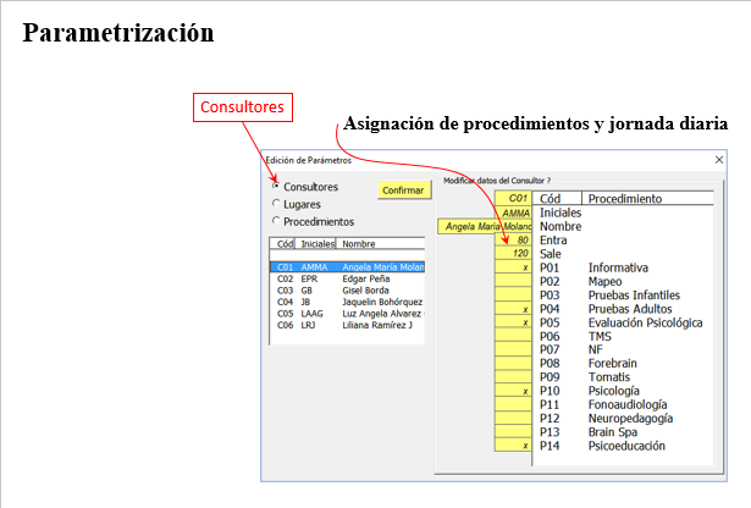The image size is (751, 508).
Task: Select consultant row C06 Liliana Ramírez J
Action: (x=347, y=325)
